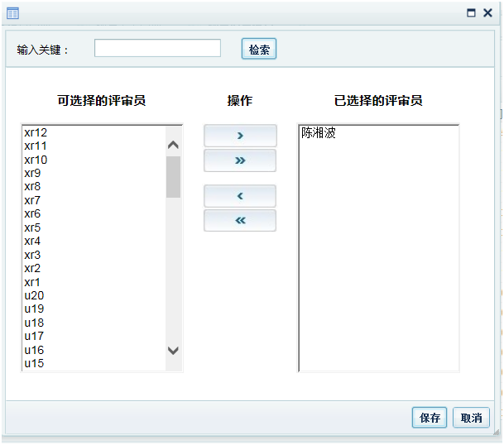Click the 检索 search button
504x445 pixels.
point(259,50)
